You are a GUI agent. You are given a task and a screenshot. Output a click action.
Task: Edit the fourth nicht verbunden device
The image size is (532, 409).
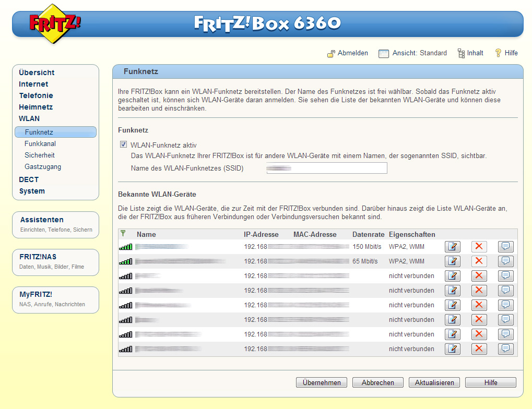coord(452,319)
